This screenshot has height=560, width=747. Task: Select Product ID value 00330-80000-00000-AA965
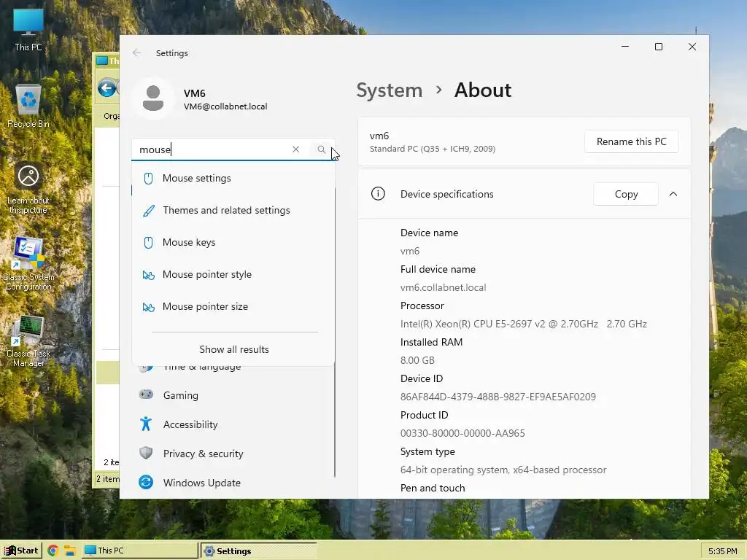[x=462, y=433]
